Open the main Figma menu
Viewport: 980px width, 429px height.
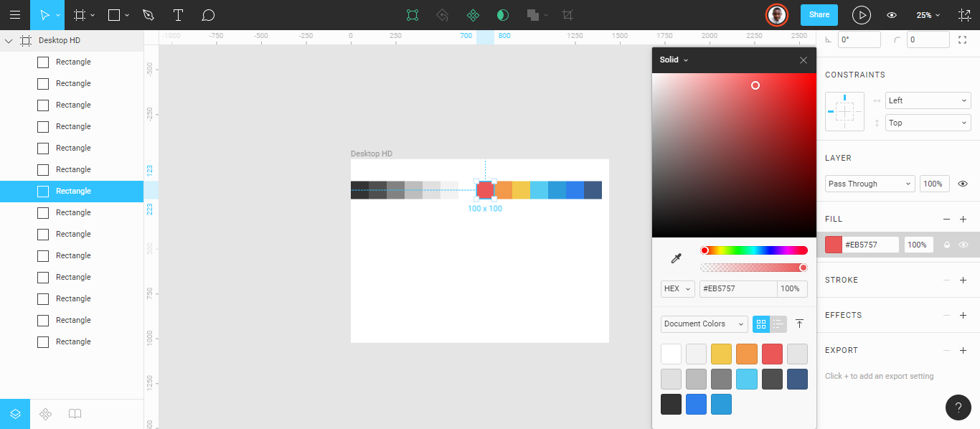[x=15, y=14]
